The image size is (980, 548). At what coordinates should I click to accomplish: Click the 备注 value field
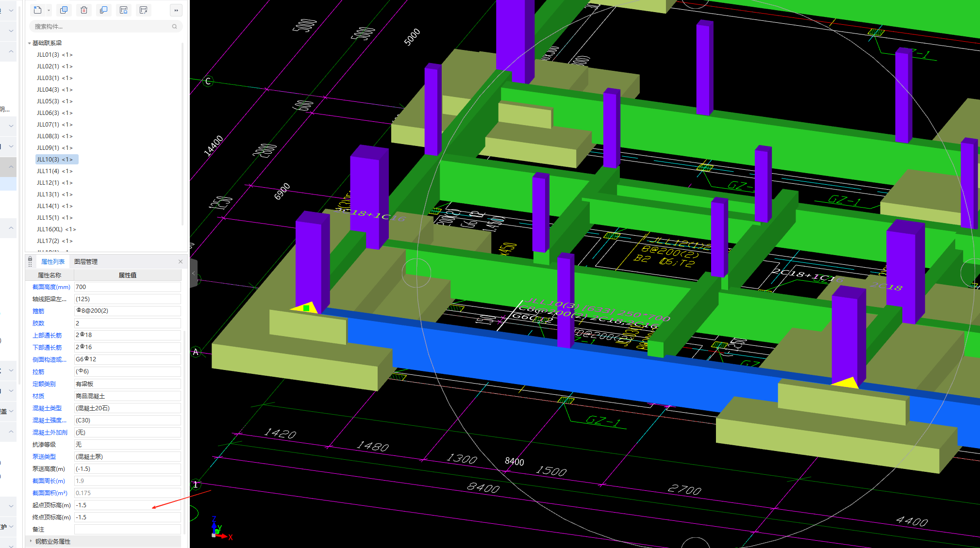128,530
